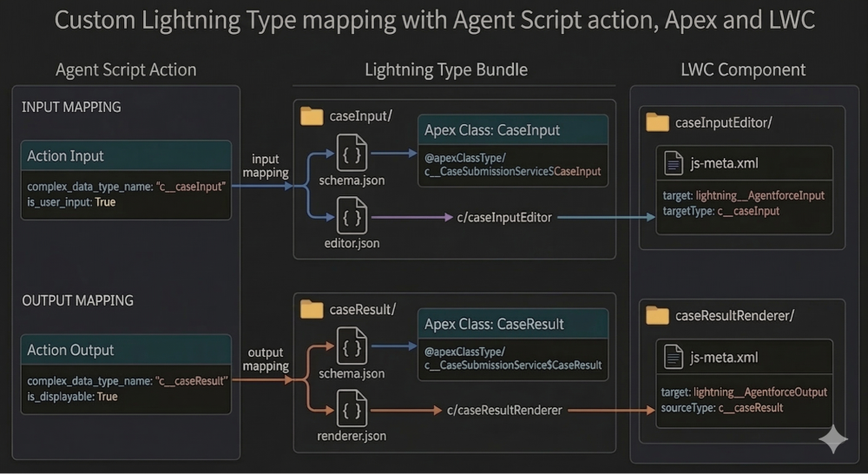
Task: Select the schema.json file icon under caseInput
Action: click(352, 153)
